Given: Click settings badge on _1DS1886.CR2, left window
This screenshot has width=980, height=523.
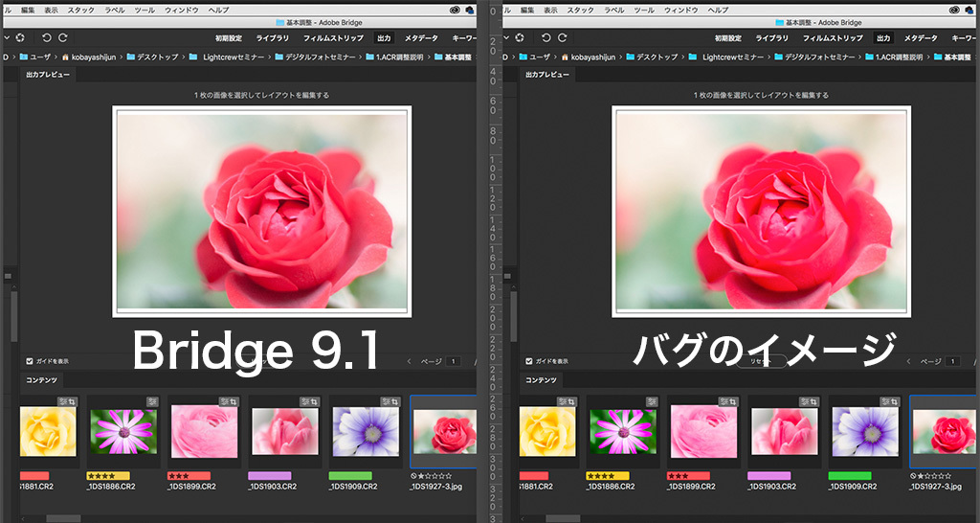Looking at the screenshot, I should tap(152, 401).
